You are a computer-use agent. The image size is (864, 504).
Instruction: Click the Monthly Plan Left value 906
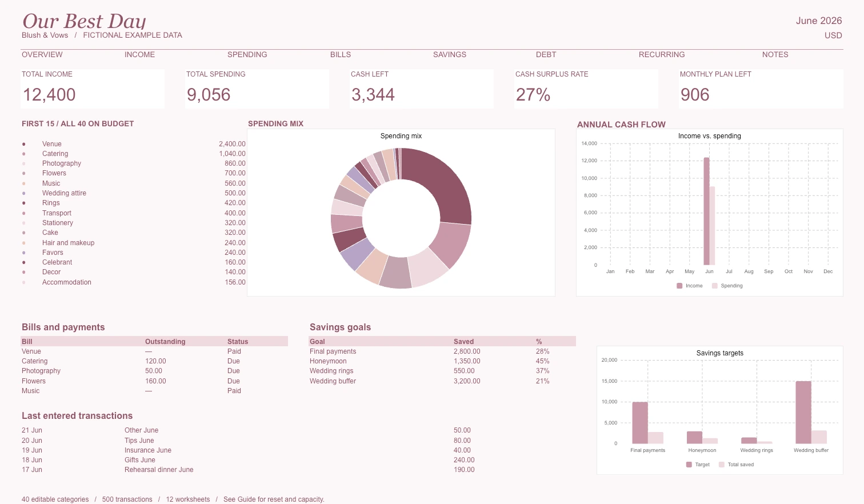695,95
